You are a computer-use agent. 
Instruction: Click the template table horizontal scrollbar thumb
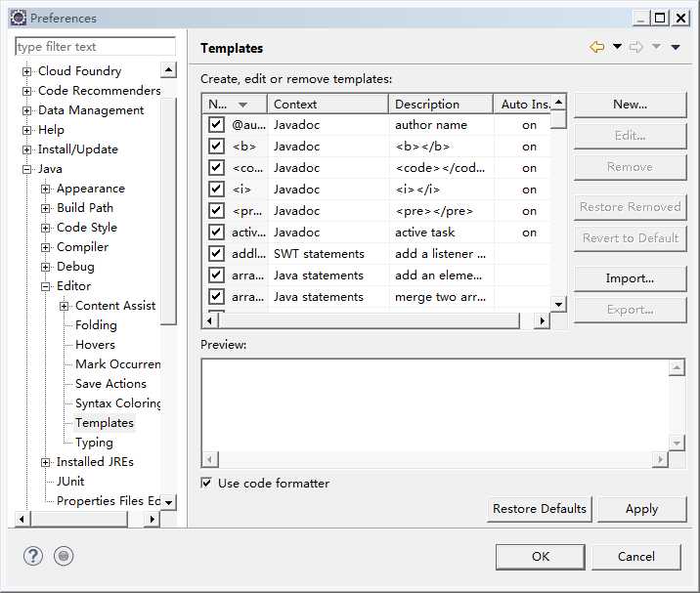point(369,320)
